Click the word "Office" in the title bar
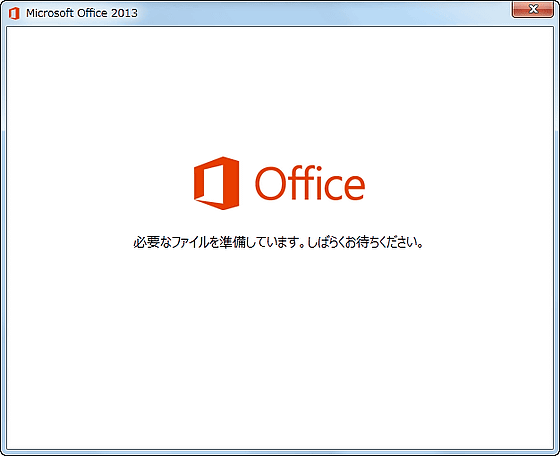 [x=92, y=13]
